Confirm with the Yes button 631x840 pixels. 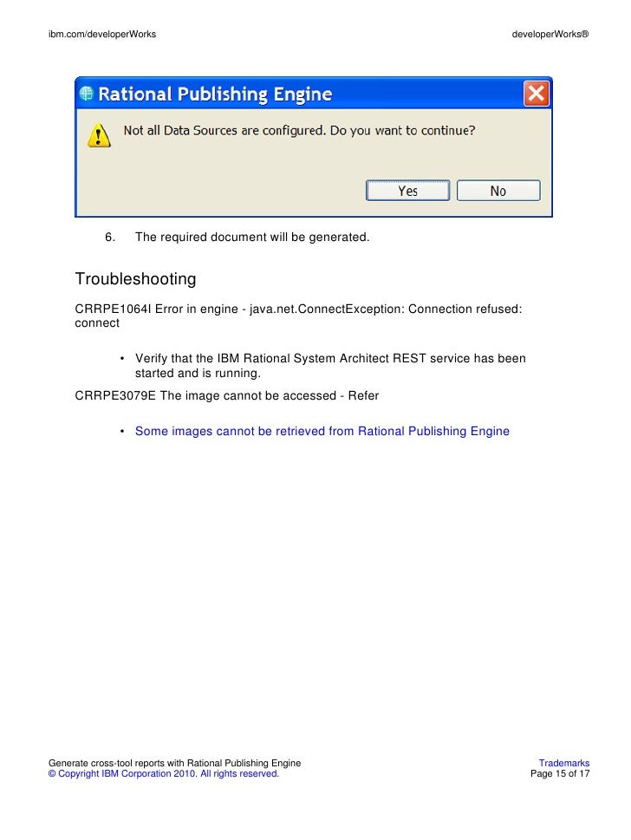coord(407,191)
